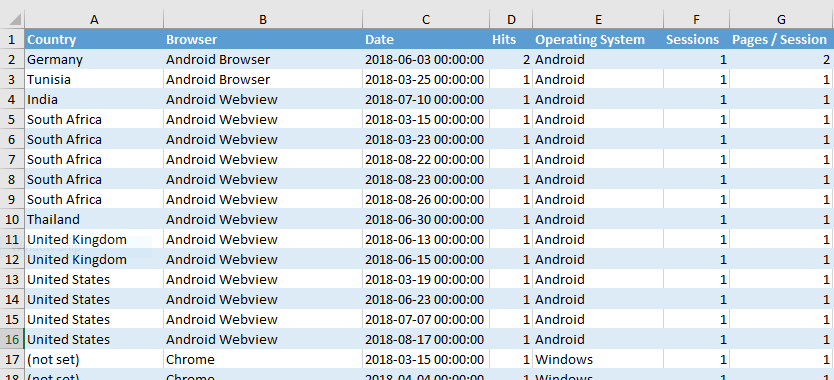Select date 2018-08-22 00:00:00 cell
Screen dimensions: 834x380
tap(426, 160)
